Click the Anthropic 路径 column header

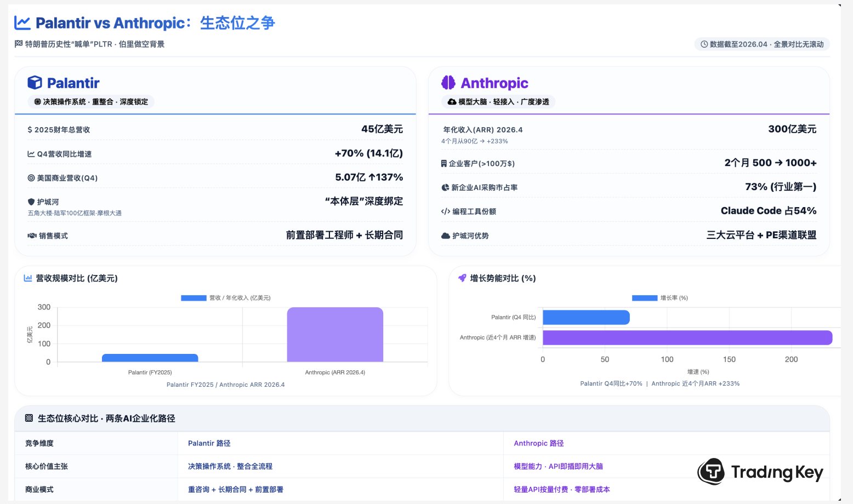point(538,443)
